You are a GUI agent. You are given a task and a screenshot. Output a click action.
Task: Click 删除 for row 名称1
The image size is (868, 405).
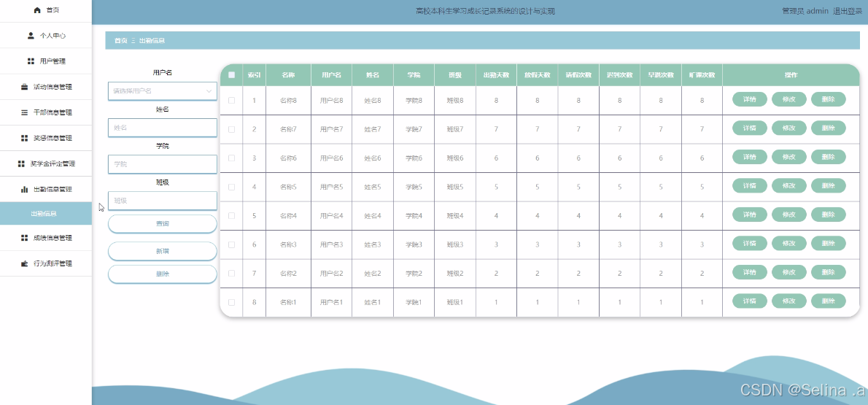828,301
